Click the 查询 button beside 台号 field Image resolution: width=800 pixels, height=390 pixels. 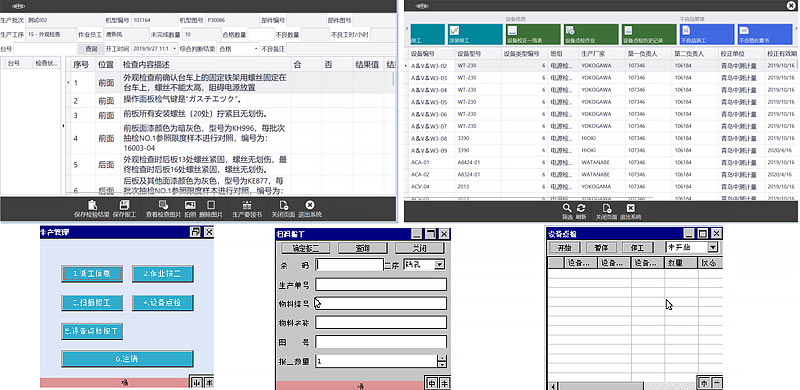tap(91, 49)
